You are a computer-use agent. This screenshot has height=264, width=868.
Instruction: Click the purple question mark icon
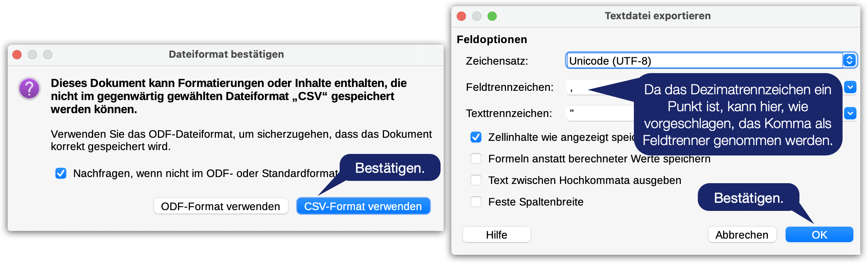click(29, 89)
